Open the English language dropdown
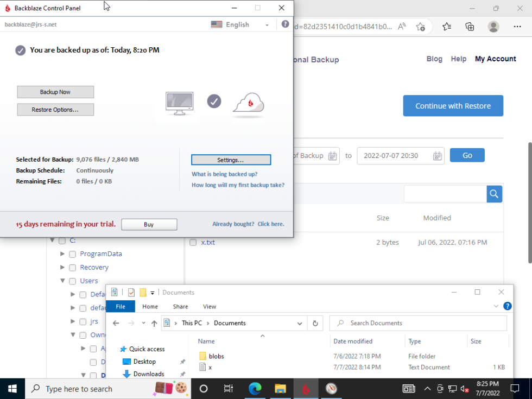Viewport: 532px width, 399px height. pyautogui.click(x=267, y=24)
